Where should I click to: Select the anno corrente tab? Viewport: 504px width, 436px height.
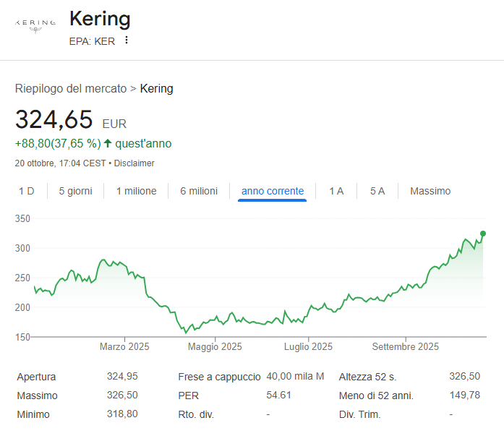click(x=273, y=191)
